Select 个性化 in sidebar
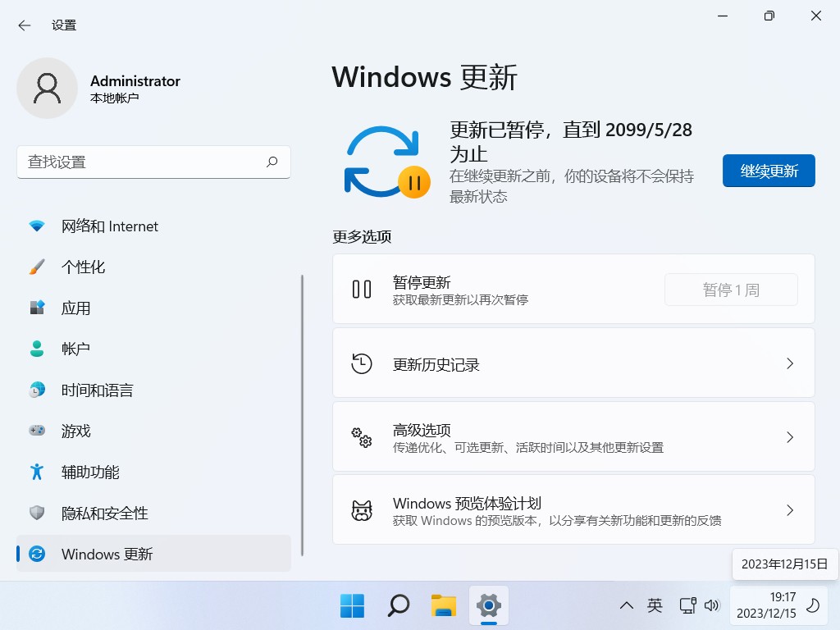 [153, 267]
